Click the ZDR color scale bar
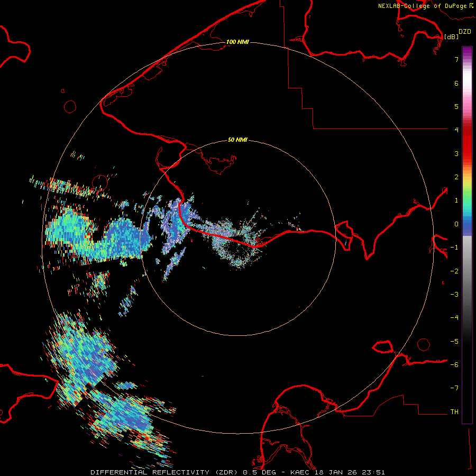This screenshot has height=476, width=476. click(467, 235)
